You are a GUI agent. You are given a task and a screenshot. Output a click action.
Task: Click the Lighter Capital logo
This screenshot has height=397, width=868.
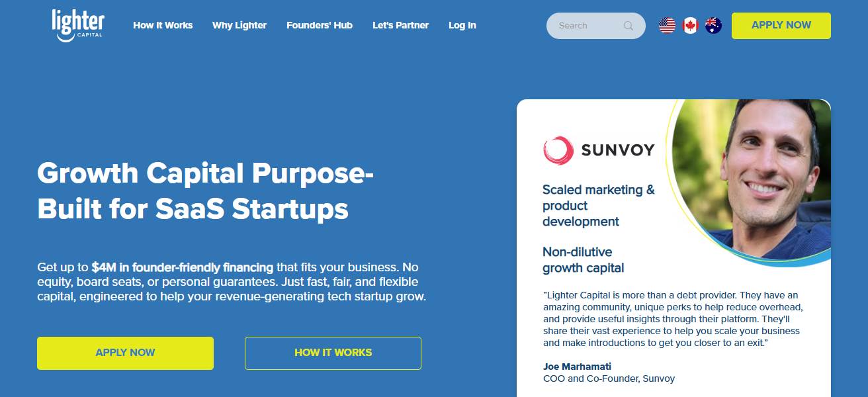click(78, 25)
